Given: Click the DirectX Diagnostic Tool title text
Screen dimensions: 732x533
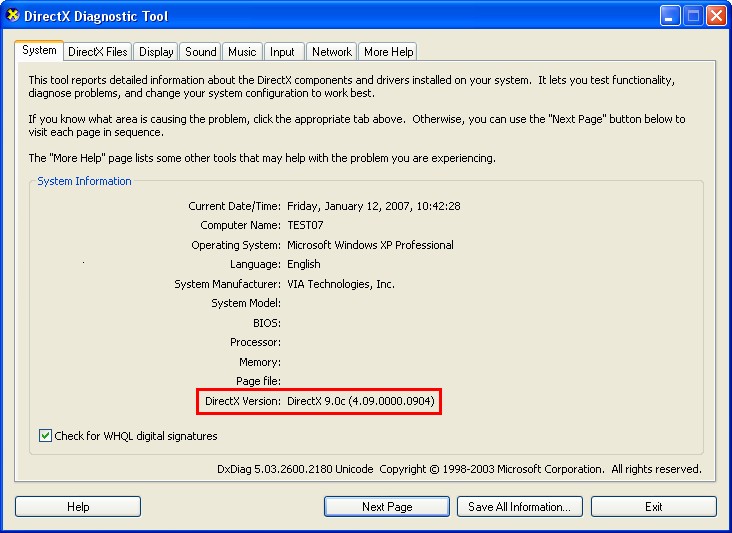Looking at the screenshot, I should [96, 16].
